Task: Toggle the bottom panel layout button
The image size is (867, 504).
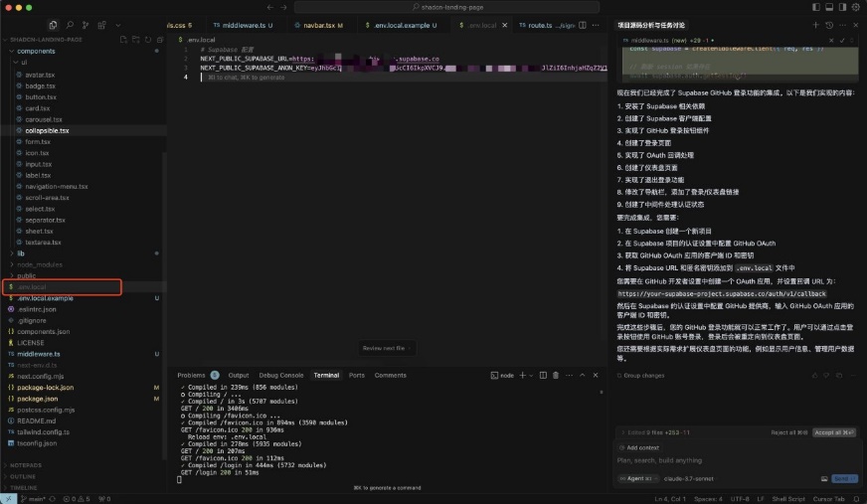Action: (x=828, y=7)
